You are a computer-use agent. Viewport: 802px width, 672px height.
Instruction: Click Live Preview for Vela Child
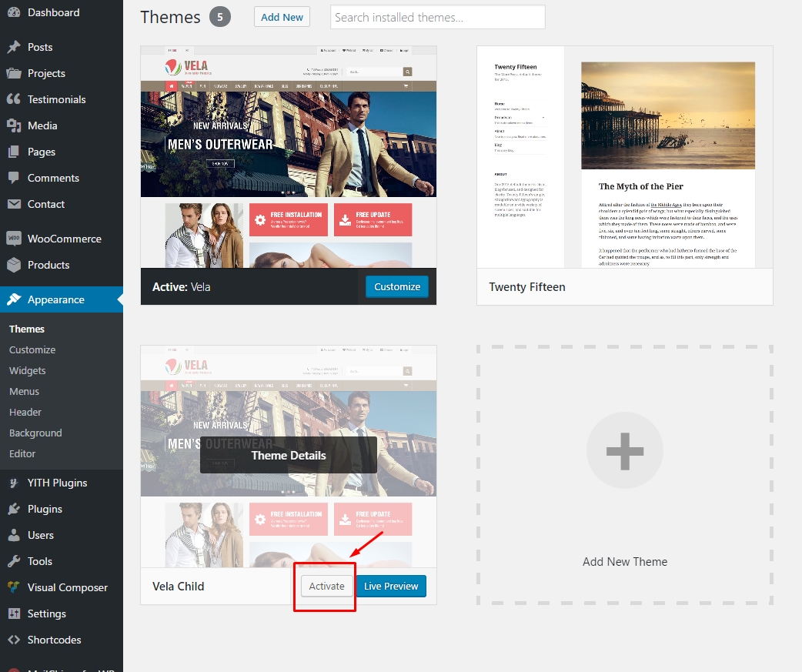[391, 586]
